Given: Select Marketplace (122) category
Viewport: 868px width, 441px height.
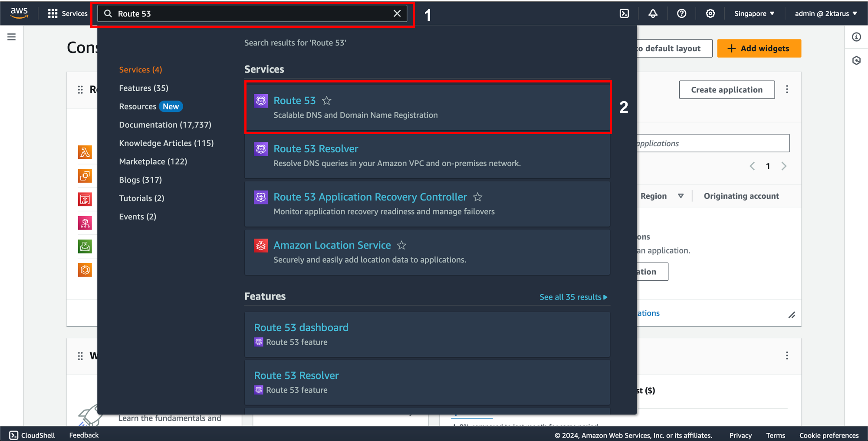Looking at the screenshot, I should click(153, 161).
